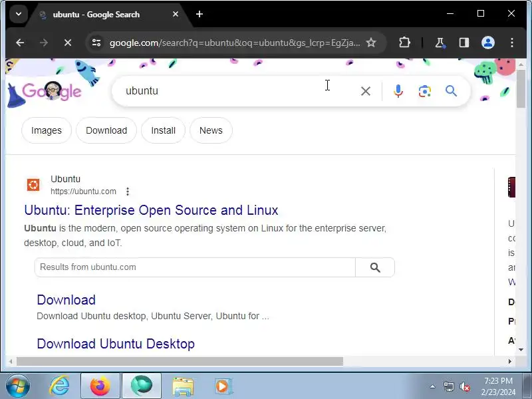532x399 pixels.
Task: Open Windows Media Player from taskbar
Action: click(223, 386)
